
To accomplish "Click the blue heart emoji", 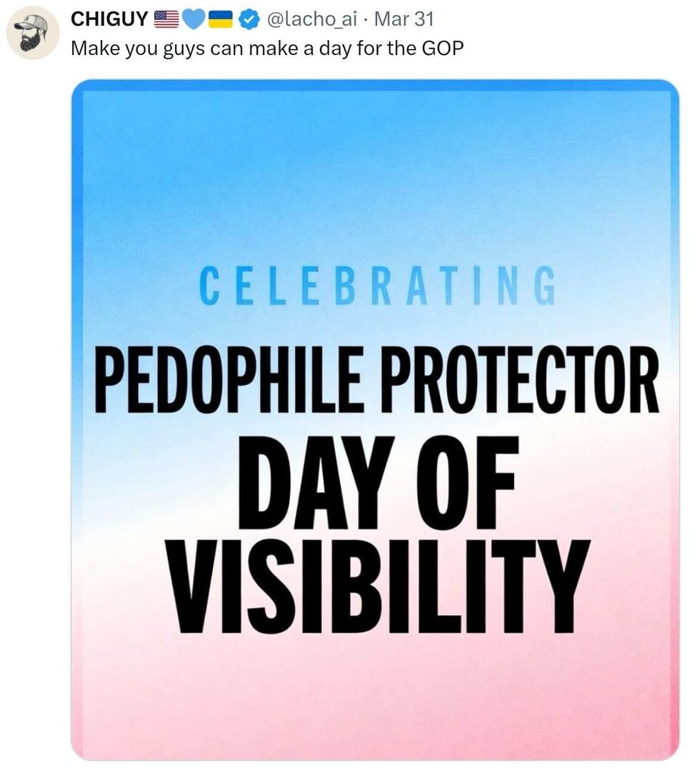I will [x=192, y=19].
